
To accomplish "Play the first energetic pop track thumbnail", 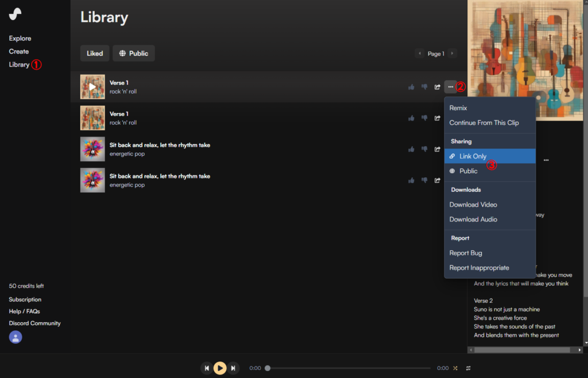I will (x=92, y=149).
